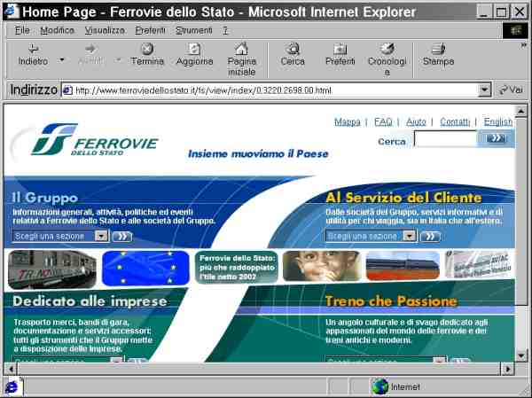The height and width of the screenshot is (398, 532).
Task: Click the horizontal scrollbar right arrow
Action: tap(507, 369)
